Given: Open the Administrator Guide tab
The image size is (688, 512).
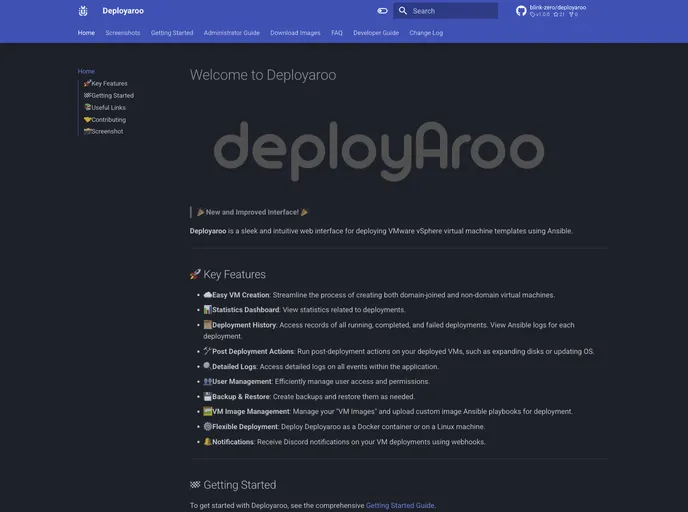Looking at the screenshot, I should pos(231,33).
